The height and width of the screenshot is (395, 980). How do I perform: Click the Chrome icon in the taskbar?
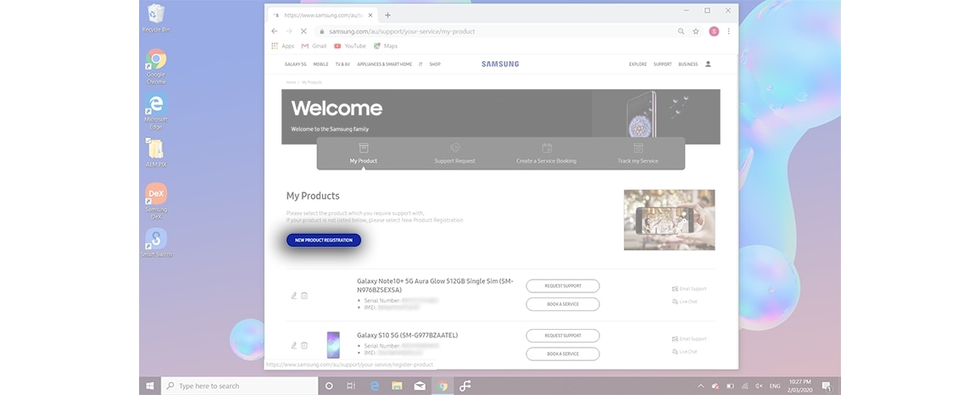pyautogui.click(x=443, y=386)
